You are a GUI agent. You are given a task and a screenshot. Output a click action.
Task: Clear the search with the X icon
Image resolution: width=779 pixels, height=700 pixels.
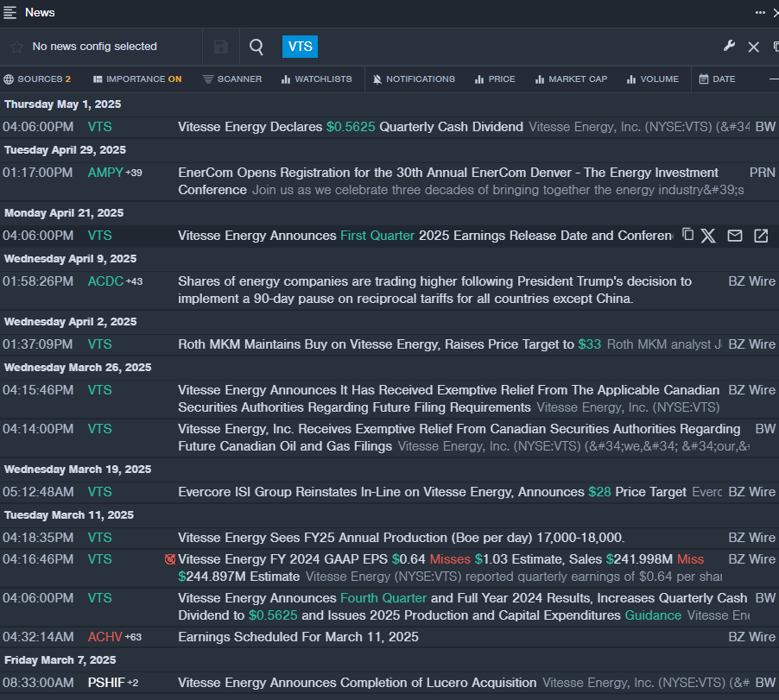click(x=753, y=47)
